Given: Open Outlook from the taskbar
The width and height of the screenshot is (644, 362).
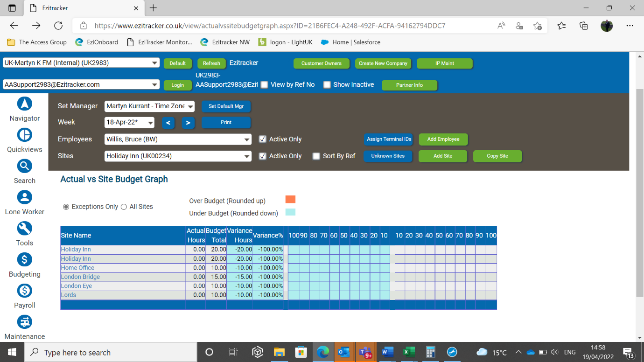Looking at the screenshot, I should tap(344, 352).
